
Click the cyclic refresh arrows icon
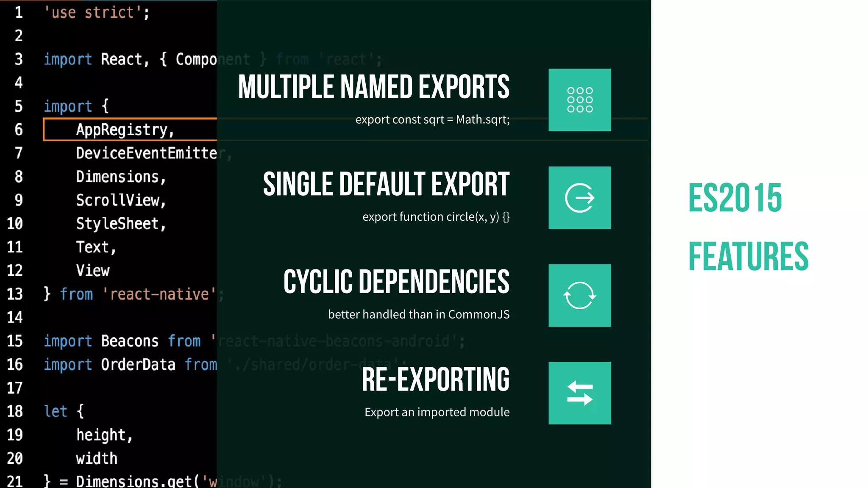point(579,296)
